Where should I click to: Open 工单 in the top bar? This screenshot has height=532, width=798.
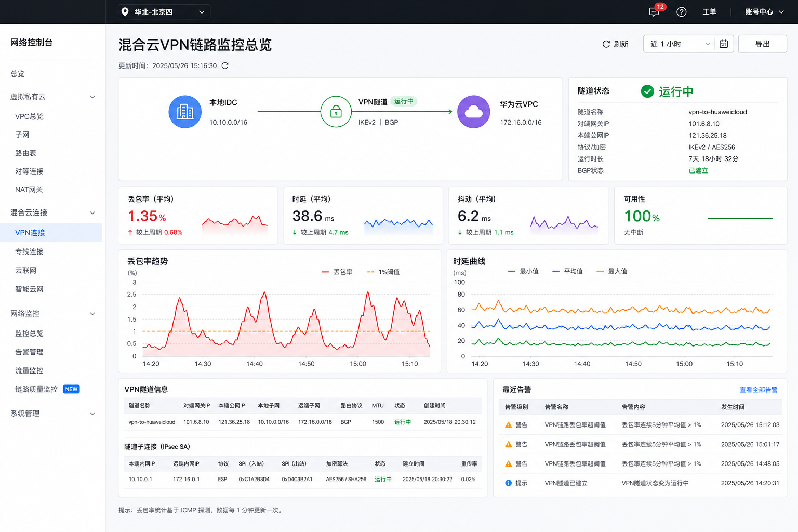709,12
